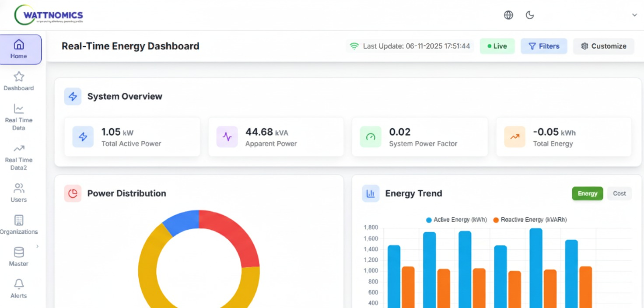644x308 pixels.
Task: Toggle the Live status indicator
Action: click(x=497, y=46)
